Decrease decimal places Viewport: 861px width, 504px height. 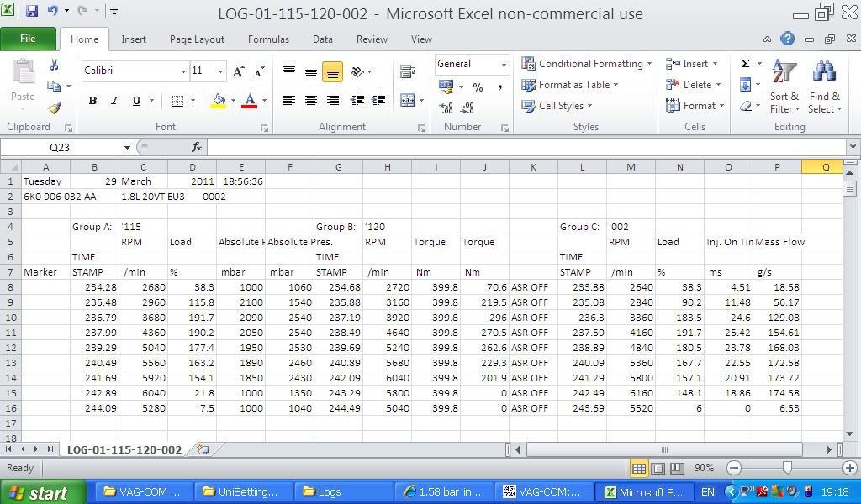pyautogui.click(x=467, y=108)
